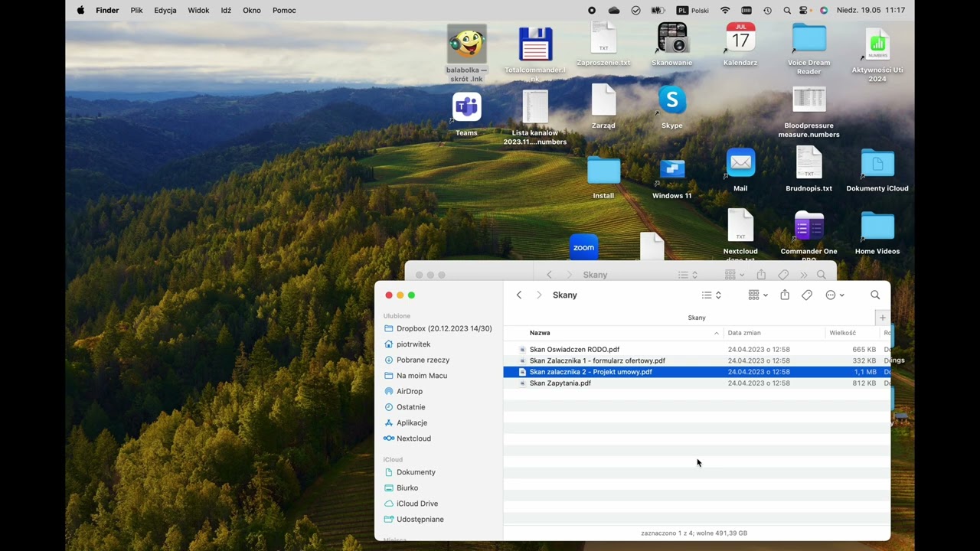This screenshot has height=551, width=980.
Task: Open the Home Videos folder
Action: (877, 227)
